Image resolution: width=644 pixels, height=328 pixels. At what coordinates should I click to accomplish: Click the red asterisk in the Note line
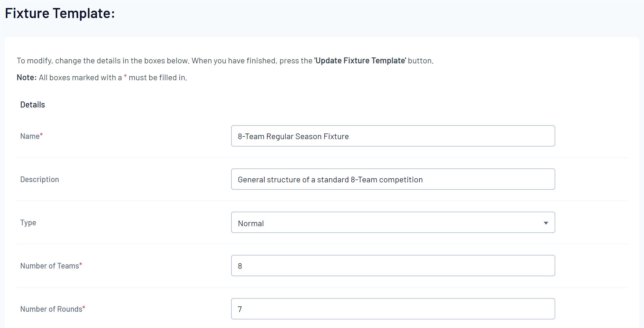125,76
